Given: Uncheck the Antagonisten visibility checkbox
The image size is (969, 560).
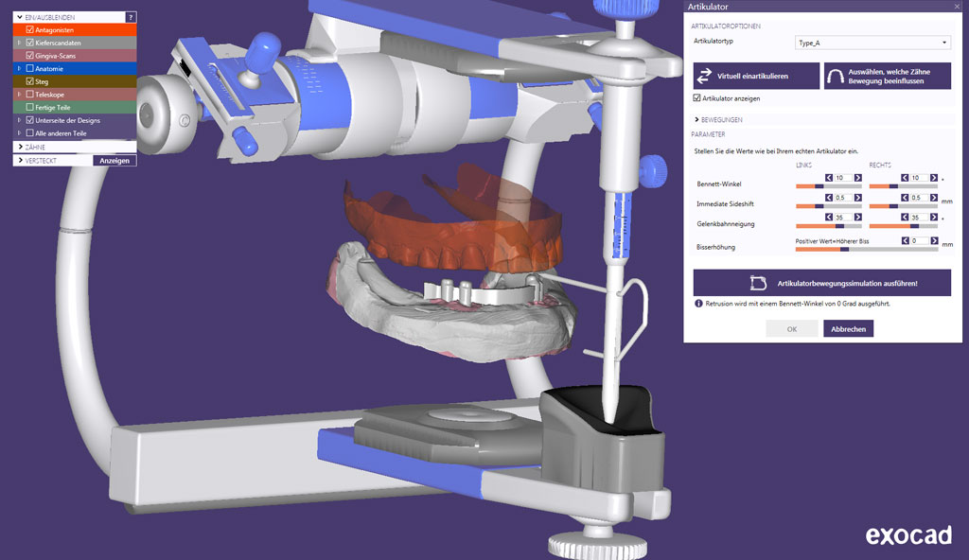Looking at the screenshot, I should 30,29.
